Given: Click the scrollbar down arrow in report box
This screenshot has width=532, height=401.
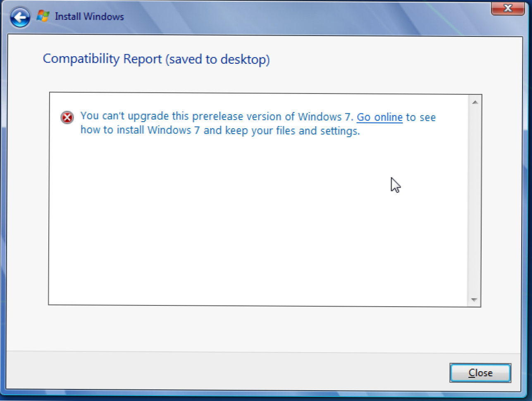Looking at the screenshot, I should pos(474,300).
